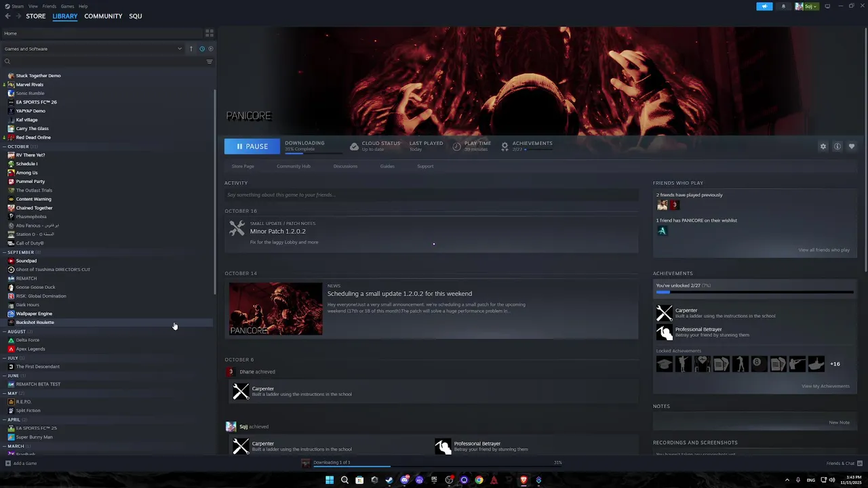Click the activity say something field
The image size is (868, 488).
coord(431,195)
